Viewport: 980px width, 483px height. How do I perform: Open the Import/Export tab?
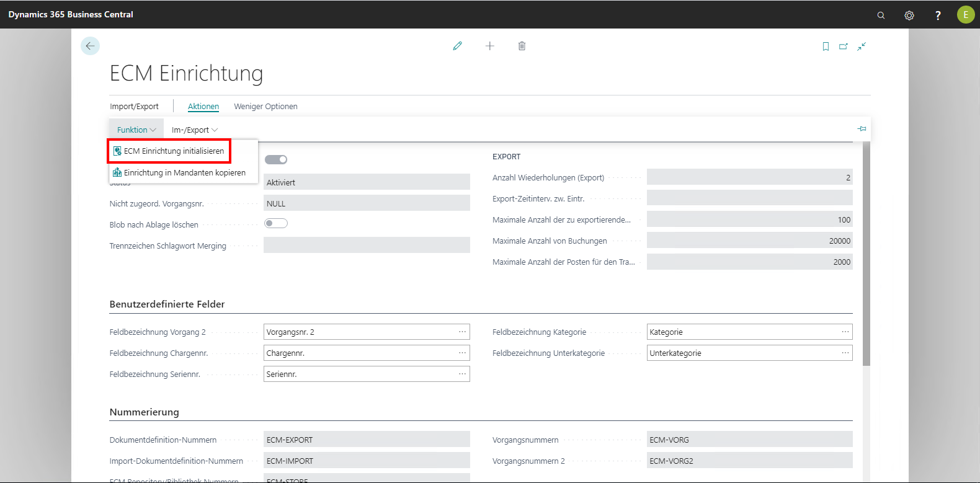click(134, 107)
